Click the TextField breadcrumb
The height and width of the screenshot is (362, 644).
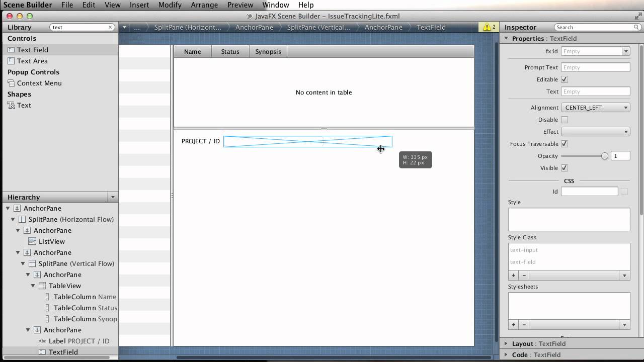click(x=431, y=27)
